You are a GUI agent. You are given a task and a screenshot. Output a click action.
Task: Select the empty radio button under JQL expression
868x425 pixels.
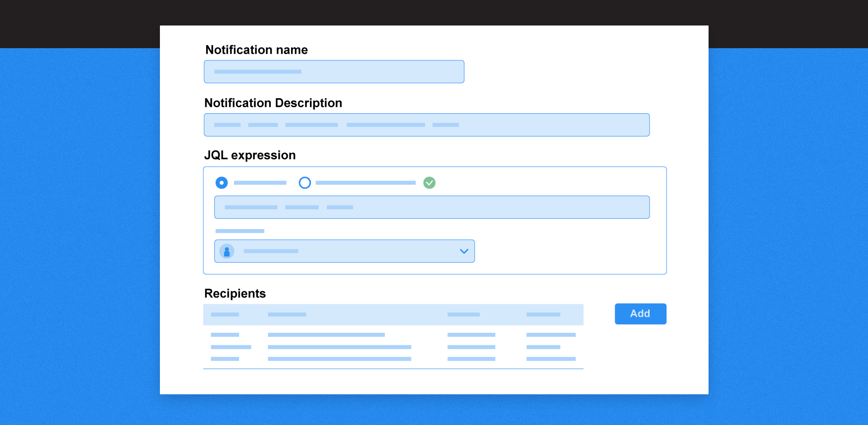coord(305,183)
